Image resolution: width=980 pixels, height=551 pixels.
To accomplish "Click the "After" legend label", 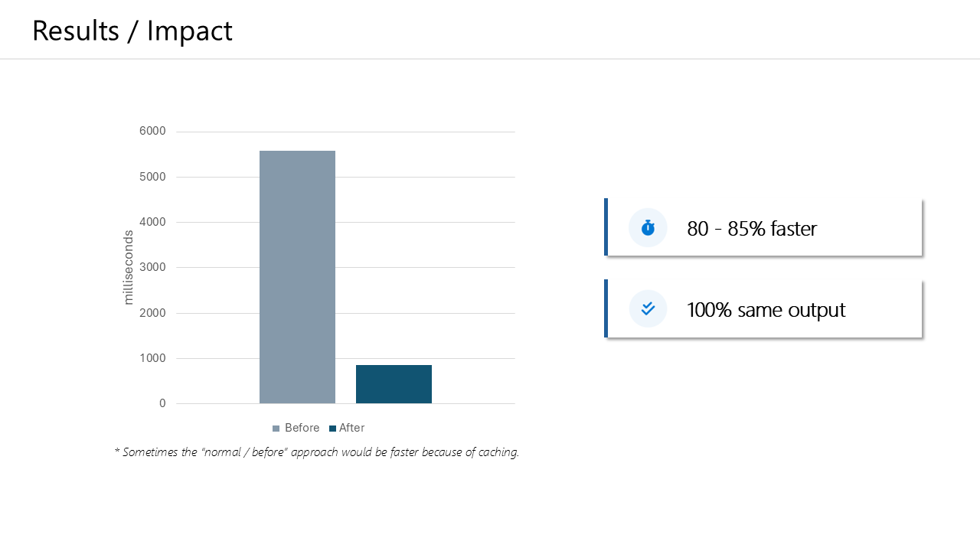I will pos(352,428).
